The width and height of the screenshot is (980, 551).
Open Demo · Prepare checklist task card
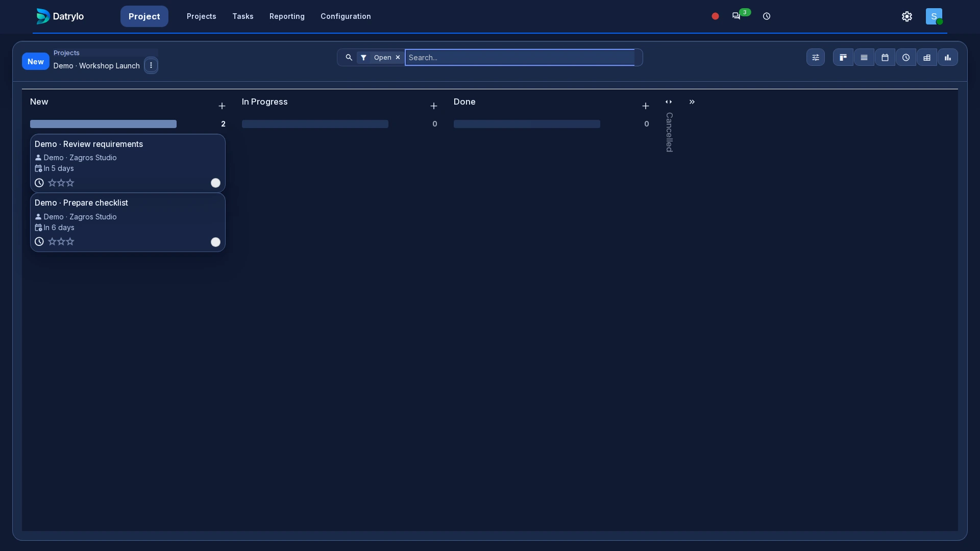[128, 222]
